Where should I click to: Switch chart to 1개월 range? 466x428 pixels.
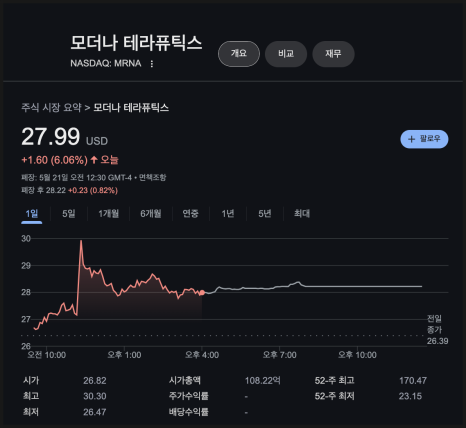tap(109, 214)
